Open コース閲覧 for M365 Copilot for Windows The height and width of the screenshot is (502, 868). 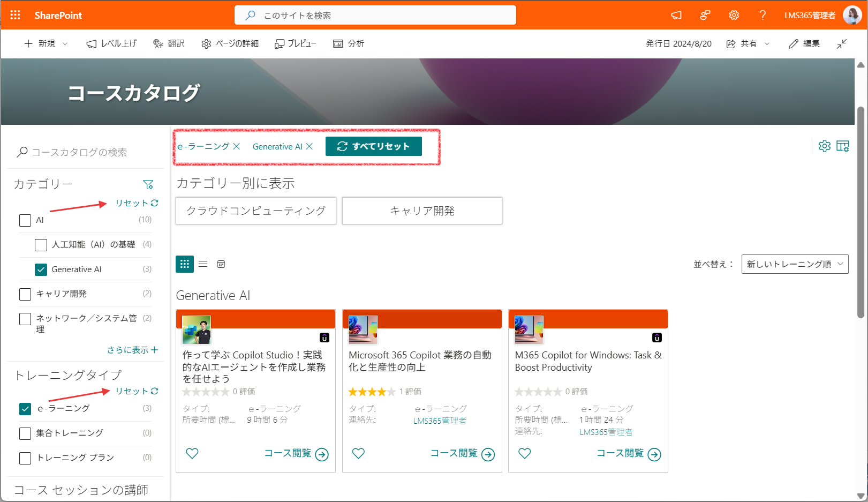629,454
